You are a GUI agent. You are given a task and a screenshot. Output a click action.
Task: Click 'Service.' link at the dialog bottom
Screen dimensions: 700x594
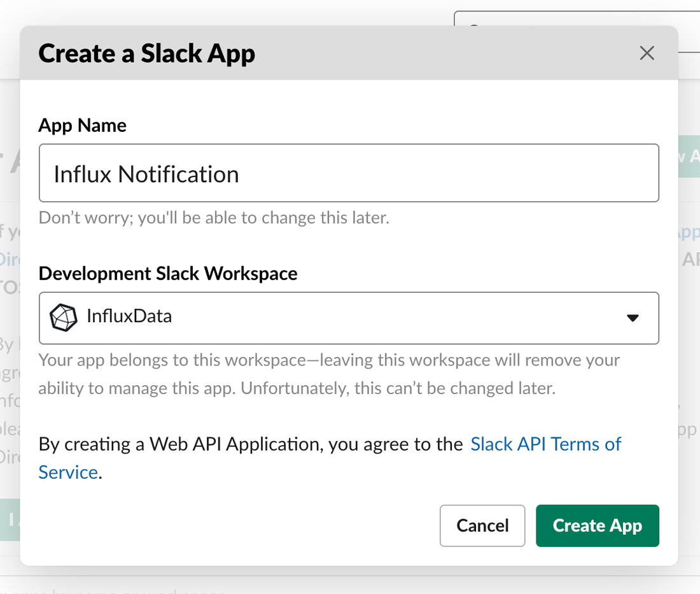click(67, 472)
